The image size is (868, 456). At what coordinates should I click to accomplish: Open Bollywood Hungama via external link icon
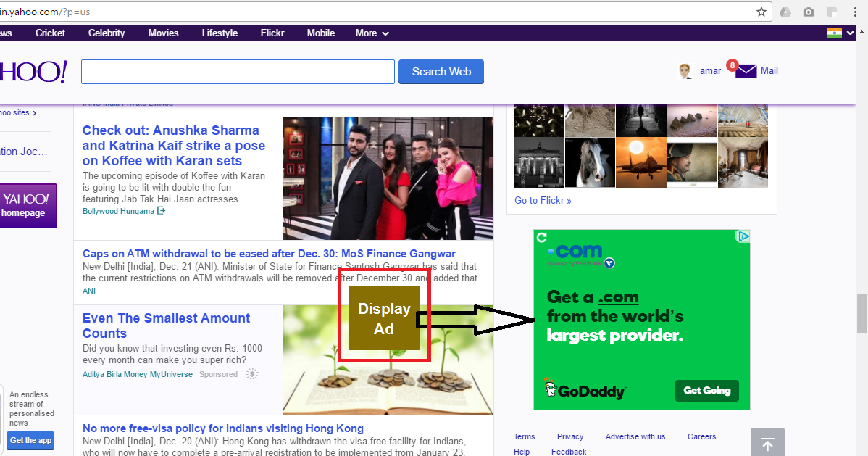[x=162, y=211]
